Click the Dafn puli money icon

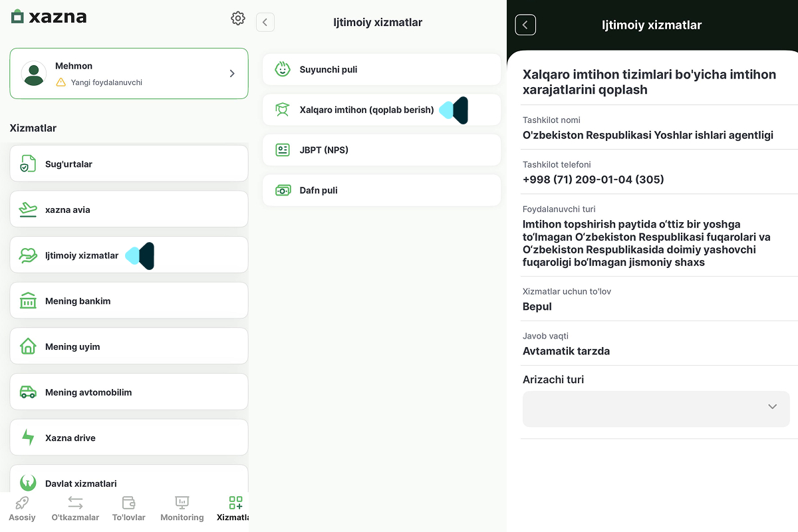click(x=283, y=190)
